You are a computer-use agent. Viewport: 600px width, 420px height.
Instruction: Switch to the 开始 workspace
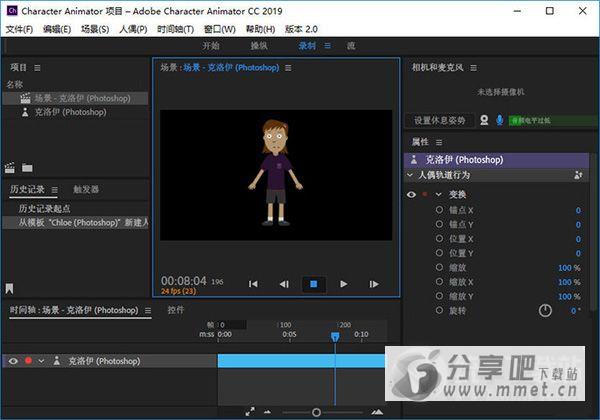pyautogui.click(x=211, y=46)
